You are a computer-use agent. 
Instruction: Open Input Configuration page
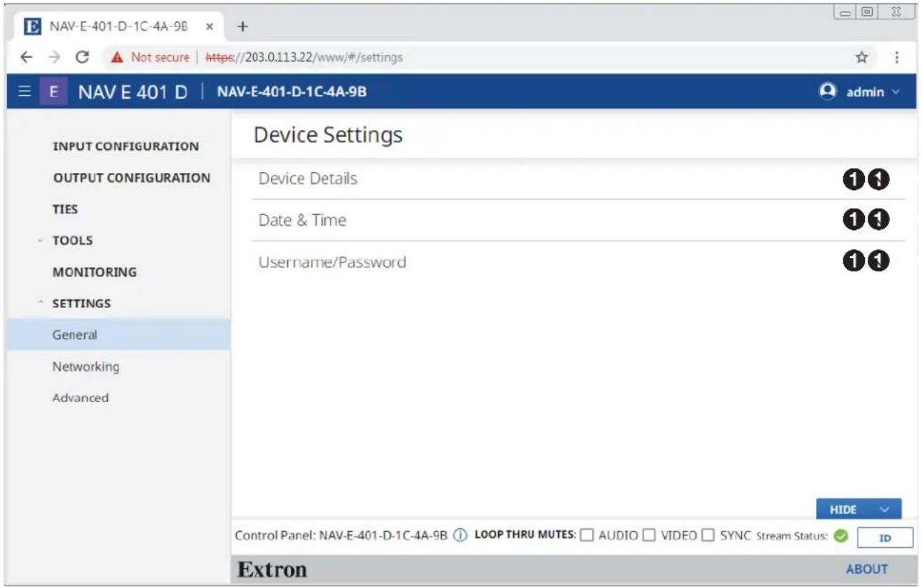pos(126,146)
